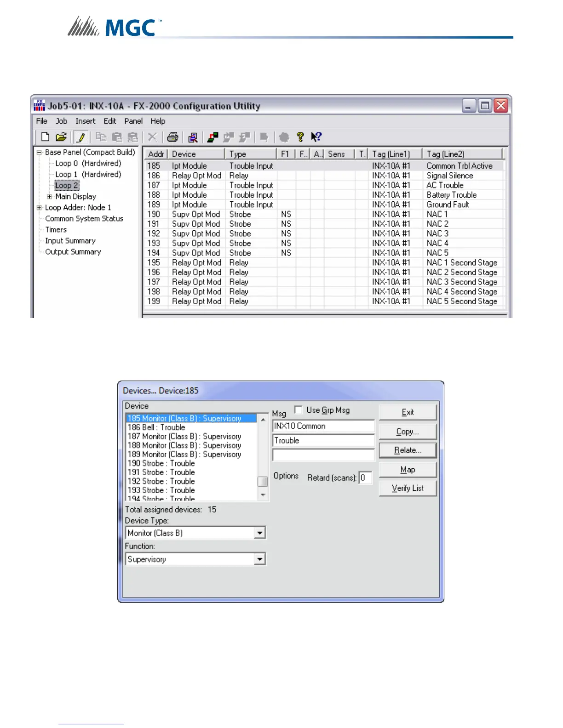Click the Copy toolbar icon
The width and height of the screenshot is (563, 728).
pyautogui.click(x=101, y=137)
